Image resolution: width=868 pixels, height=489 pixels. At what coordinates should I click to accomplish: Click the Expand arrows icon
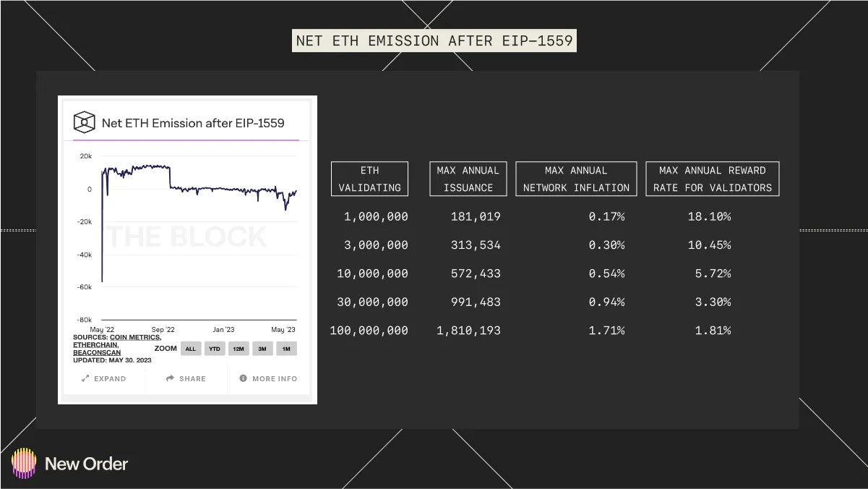click(x=85, y=378)
